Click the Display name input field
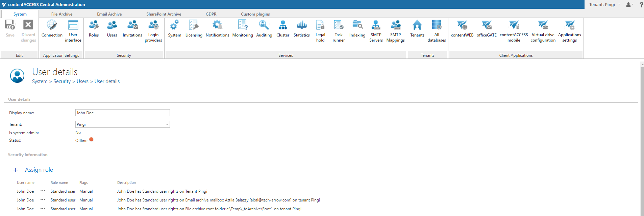The width and height of the screenshot is (644, 216). (x=122, y=113)
